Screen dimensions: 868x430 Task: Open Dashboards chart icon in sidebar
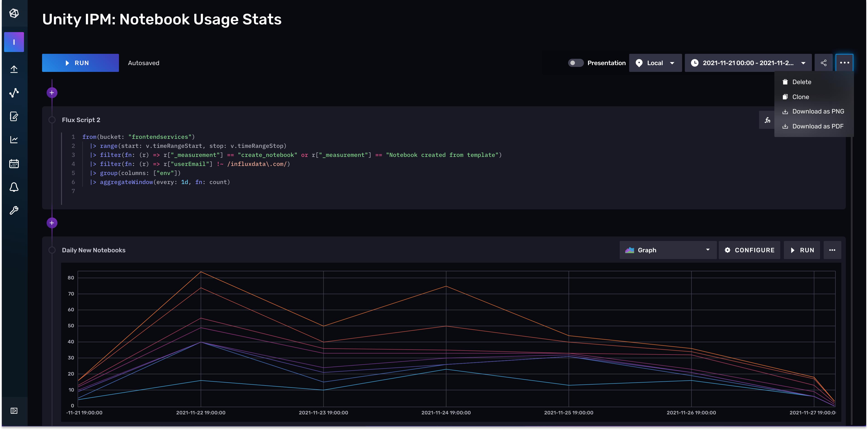tap(14, 140)
